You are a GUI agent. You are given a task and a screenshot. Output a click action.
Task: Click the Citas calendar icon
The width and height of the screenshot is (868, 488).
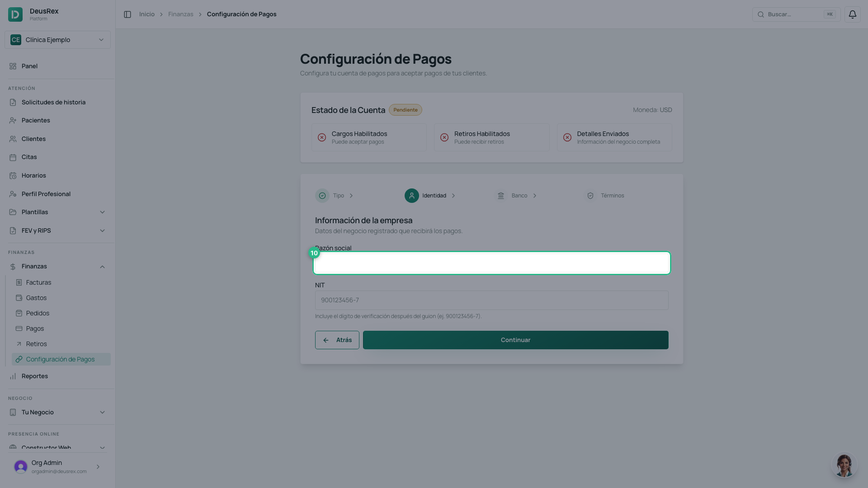(x=13, y=157)
